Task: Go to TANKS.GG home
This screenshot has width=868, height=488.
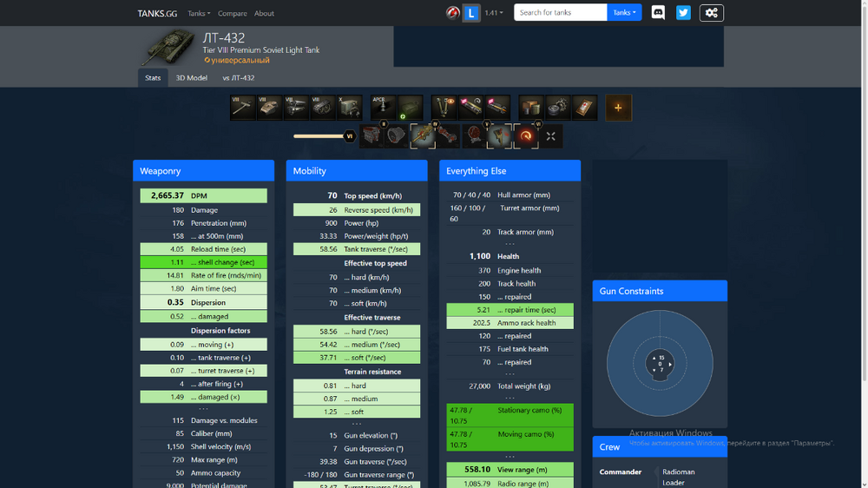Action: (x=157, y=13)
